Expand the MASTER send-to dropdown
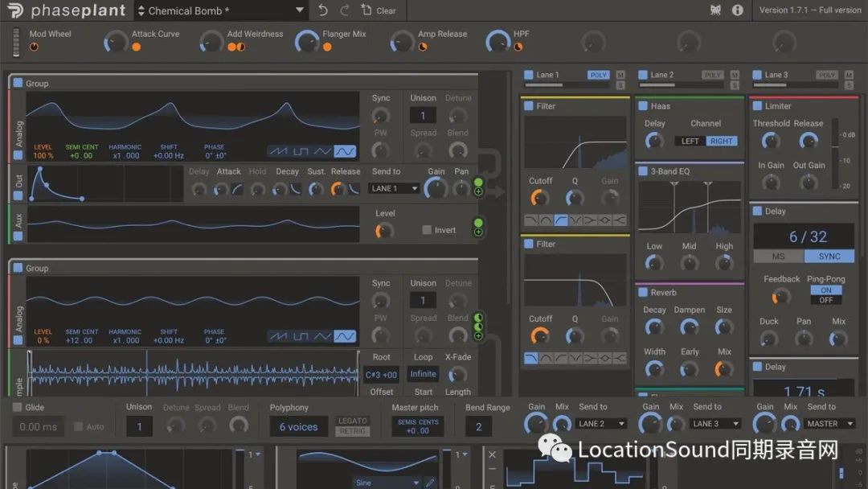 [x=829, y=424]
